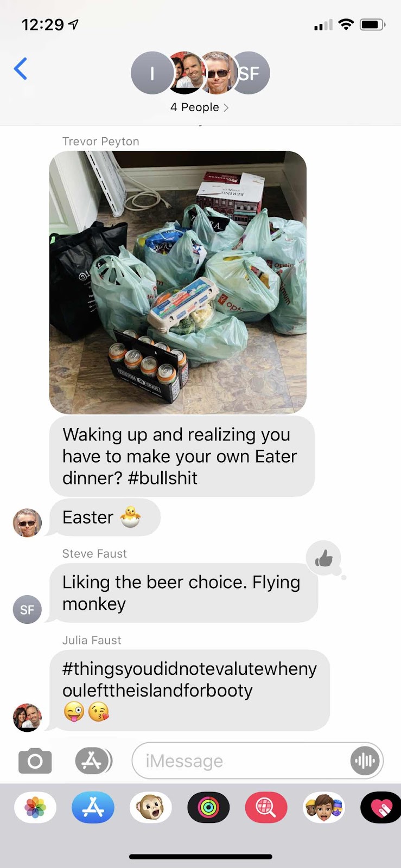The width and height of the screenshot is (401, 868).
Task: Expand the 4 People group details
Action: tap(200, 107)
